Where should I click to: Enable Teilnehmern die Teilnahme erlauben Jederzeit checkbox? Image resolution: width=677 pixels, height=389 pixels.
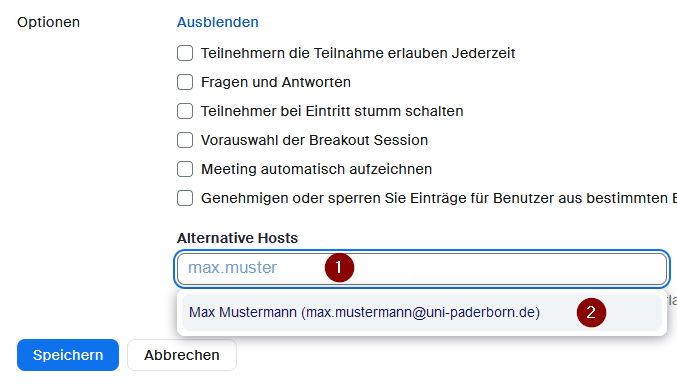coord(185,53)
